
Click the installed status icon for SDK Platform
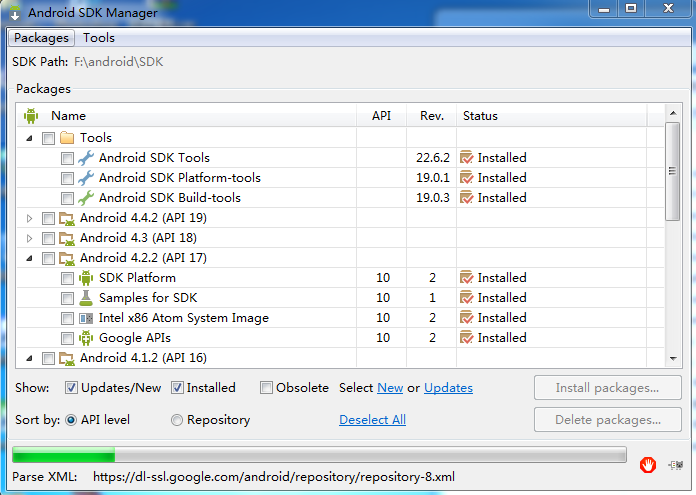467,278
